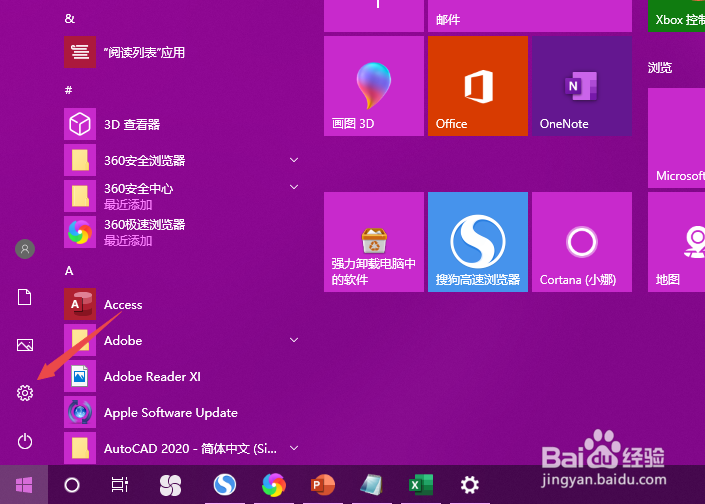The image size is (705, 504).
Task: Open Pictures icon in Start sidebar
Action: (25, 345)
